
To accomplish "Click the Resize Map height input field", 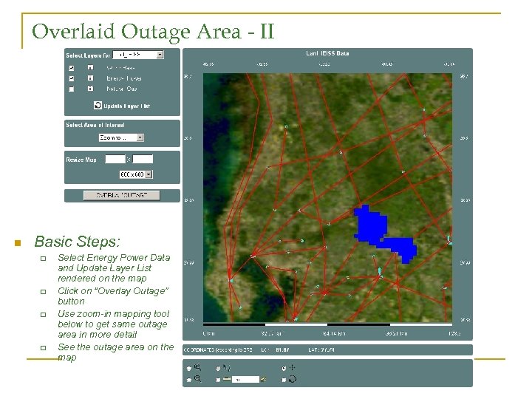I will [x=143, y=159].
